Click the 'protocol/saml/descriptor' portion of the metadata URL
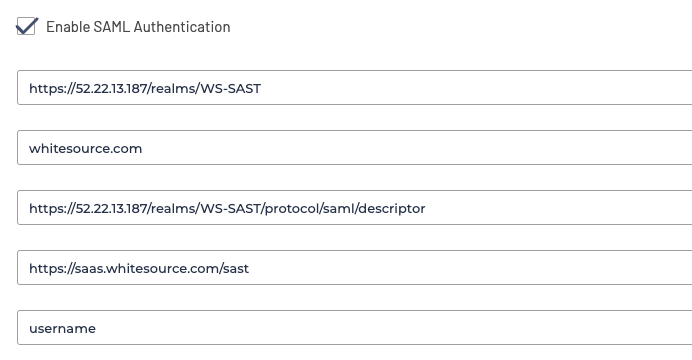This screenshot has height=360, width=692. click(345, 208)
